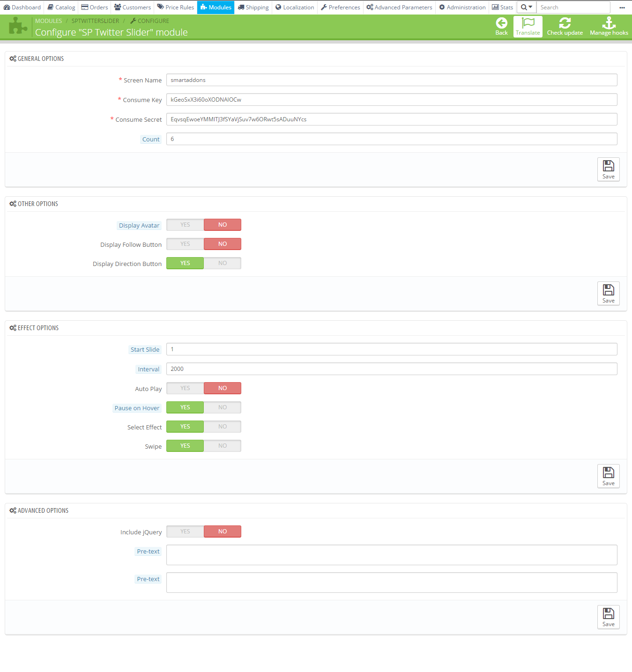Click the EFFECT OPTIONS panel heading
The image size is (632, 672).
click(34, 328)
